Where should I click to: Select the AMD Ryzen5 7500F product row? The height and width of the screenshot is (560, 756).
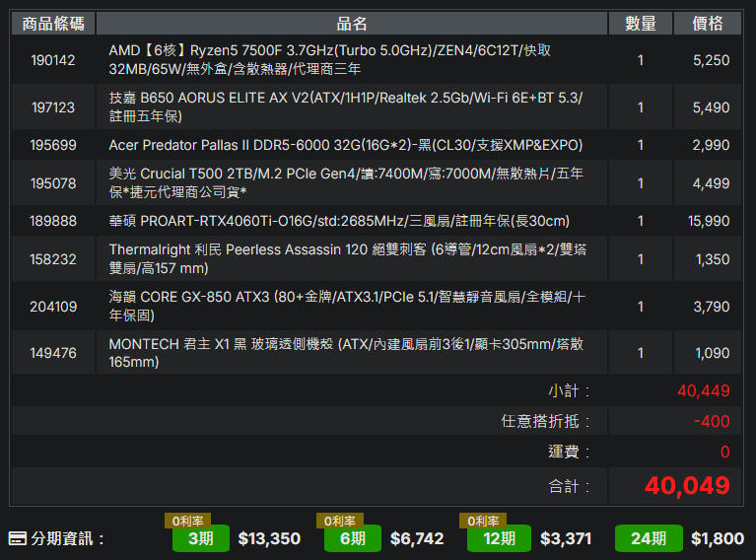point(377,60)
